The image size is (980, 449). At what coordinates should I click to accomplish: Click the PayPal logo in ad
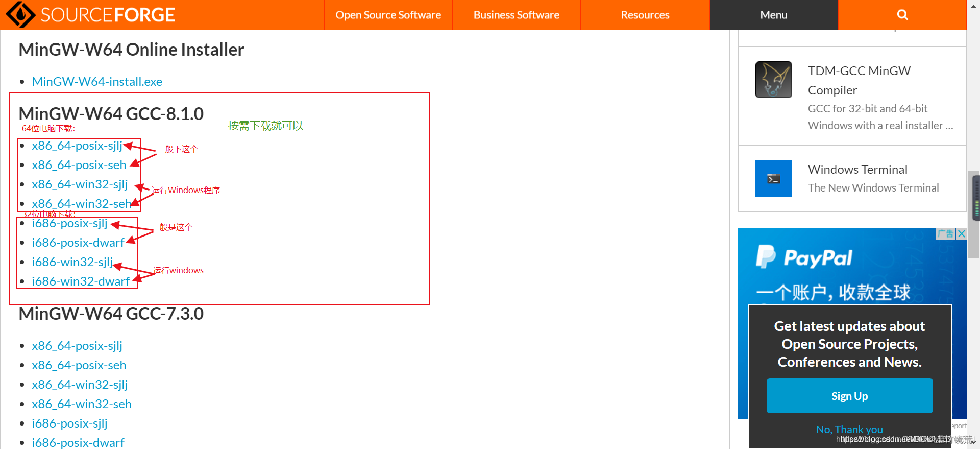coord(804,257)
